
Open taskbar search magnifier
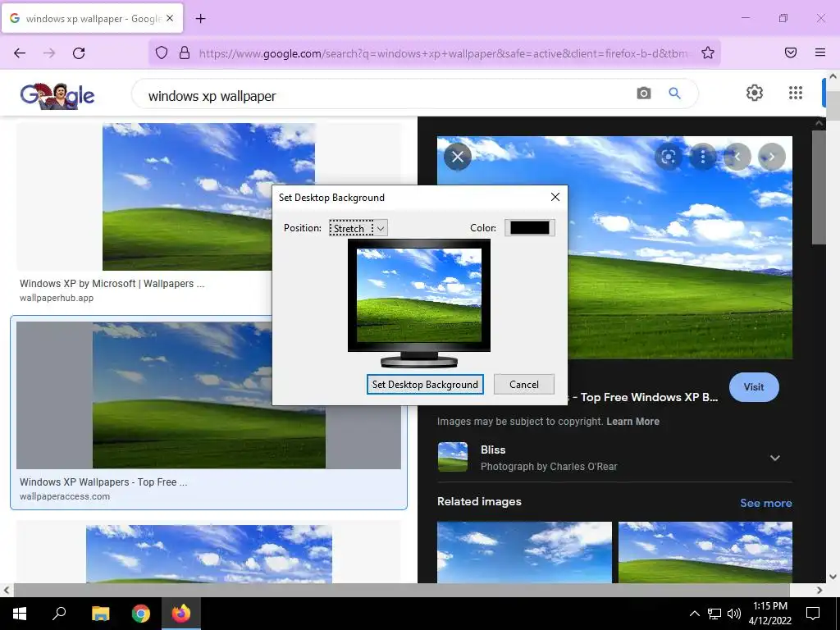tap(59, 614)
